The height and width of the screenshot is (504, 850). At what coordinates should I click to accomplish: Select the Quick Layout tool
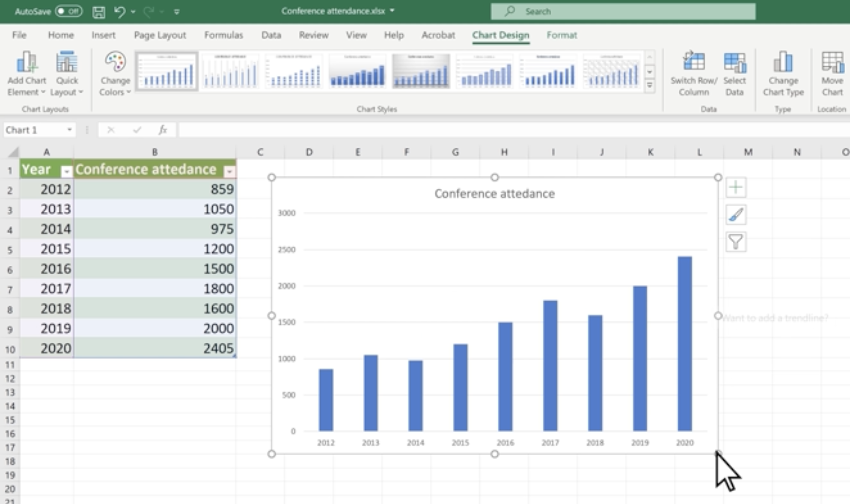tap(66, 73)
